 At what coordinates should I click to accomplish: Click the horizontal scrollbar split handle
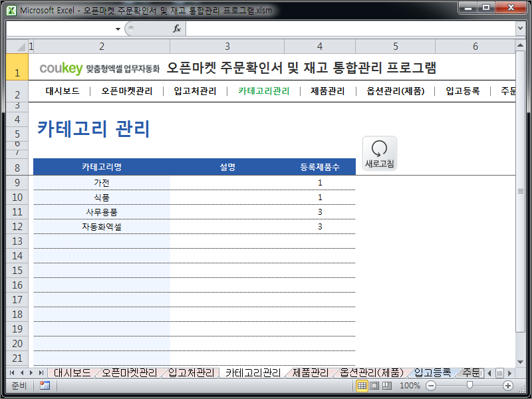coord(481,373)
